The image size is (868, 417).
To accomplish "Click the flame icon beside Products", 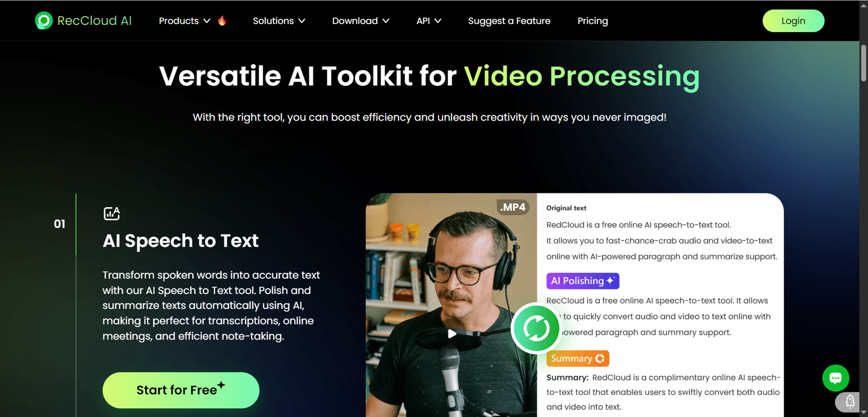I will coord(222,21).
